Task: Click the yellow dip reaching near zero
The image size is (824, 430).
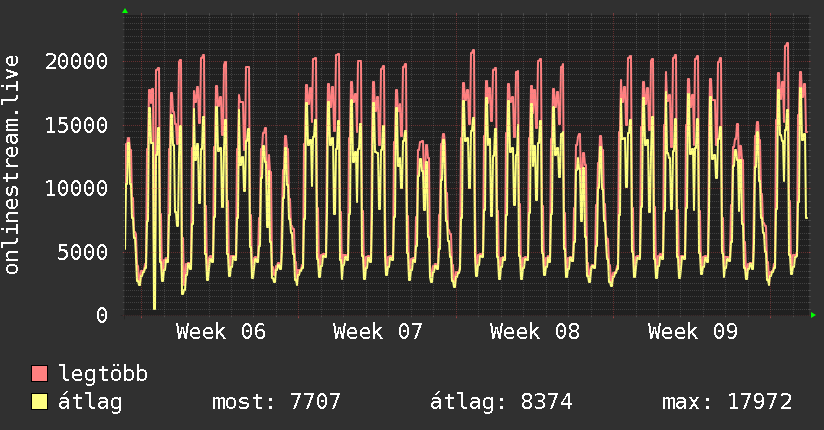Action: point(154,306)
